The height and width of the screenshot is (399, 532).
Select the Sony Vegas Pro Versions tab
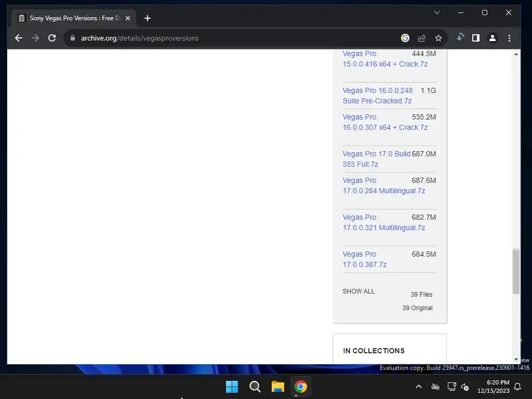pos(74,18)
